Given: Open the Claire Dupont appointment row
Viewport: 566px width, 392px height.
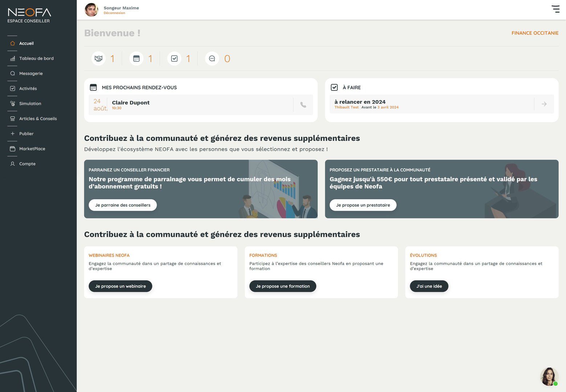Looking at the screenshot, I should (x=201, y=105).
